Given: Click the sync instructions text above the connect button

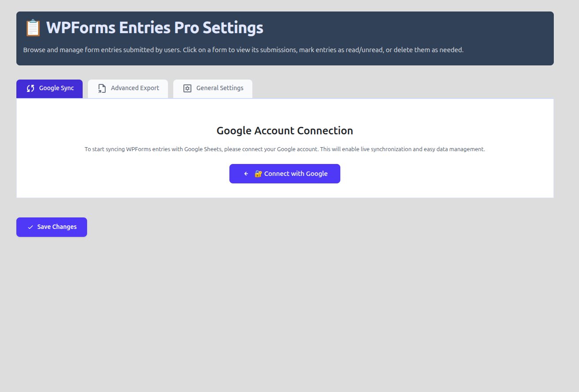Looking at the screenshot, I should click(285, 149).
